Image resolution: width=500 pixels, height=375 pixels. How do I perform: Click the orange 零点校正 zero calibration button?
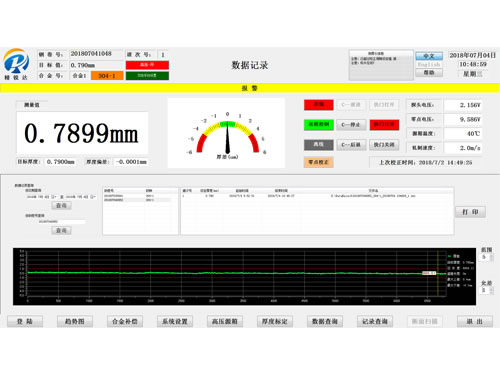[319, 162]
